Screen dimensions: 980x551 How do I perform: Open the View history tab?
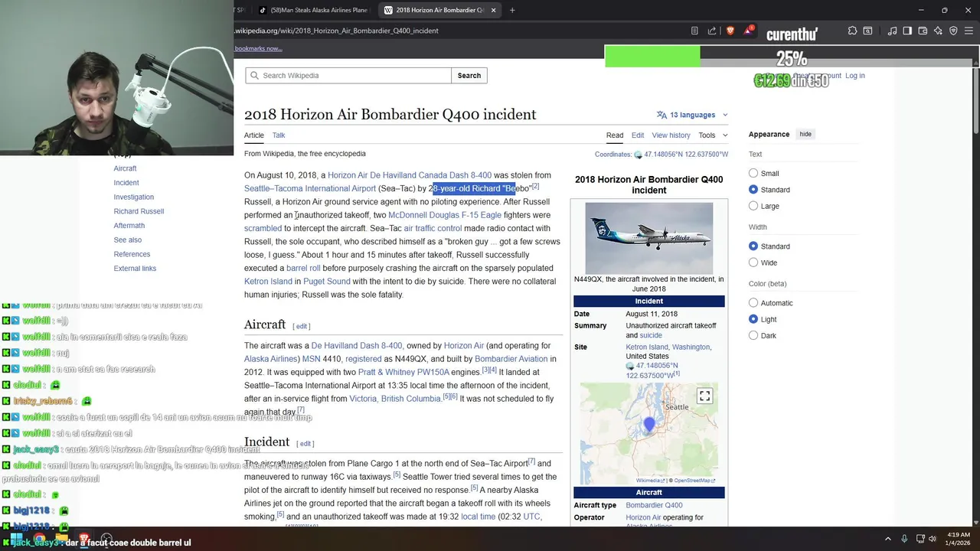click(671, 135)
